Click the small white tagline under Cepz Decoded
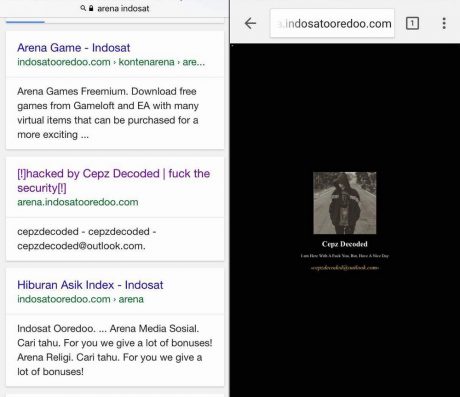This screenshot has height=397, width=460. [x=345, y=256]
